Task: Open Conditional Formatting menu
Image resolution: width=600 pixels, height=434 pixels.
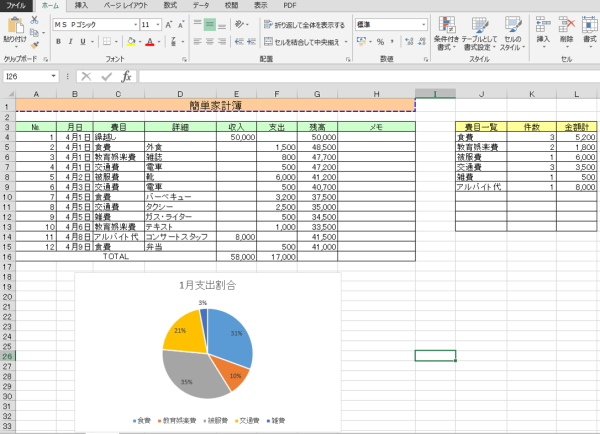Action: (446, 34)
